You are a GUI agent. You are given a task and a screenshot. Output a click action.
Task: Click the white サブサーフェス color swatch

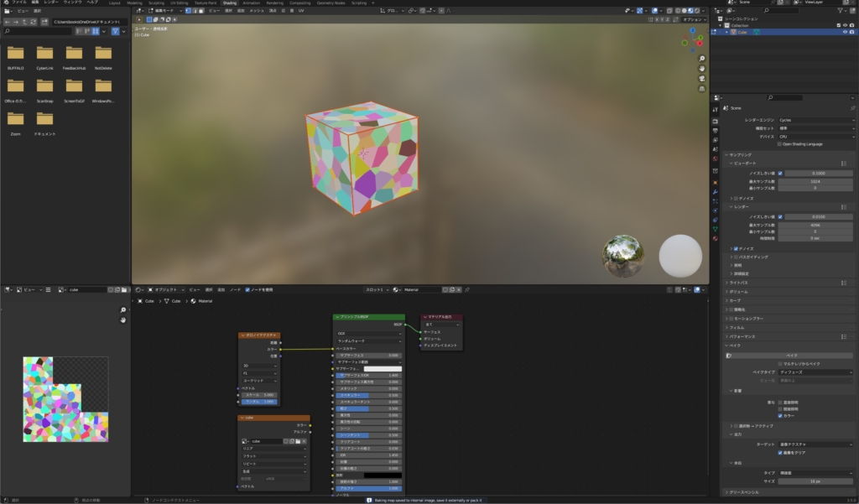coord(383,369)
